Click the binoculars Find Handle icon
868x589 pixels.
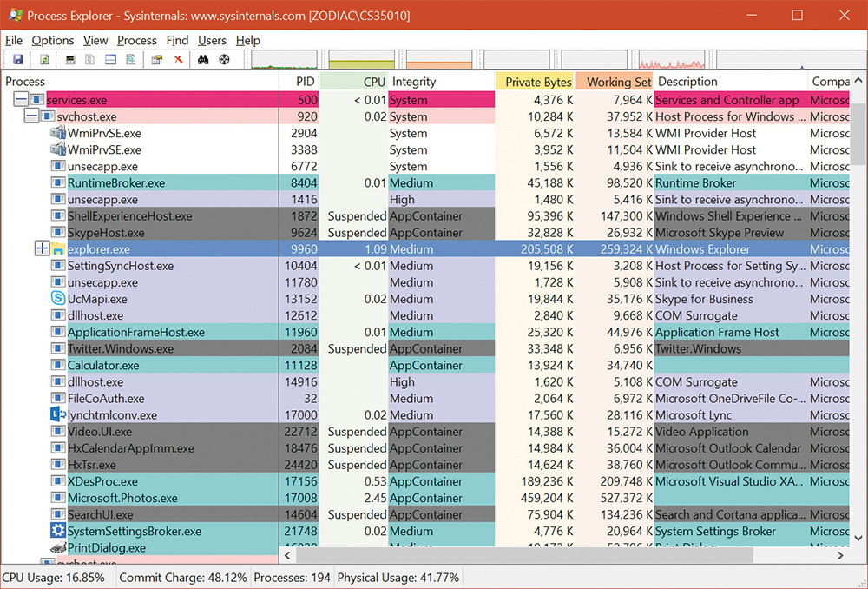coord(204,60)
